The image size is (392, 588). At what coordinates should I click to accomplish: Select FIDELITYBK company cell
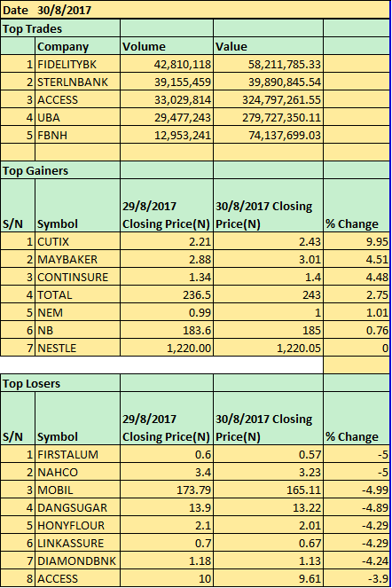tap(78, 64)
